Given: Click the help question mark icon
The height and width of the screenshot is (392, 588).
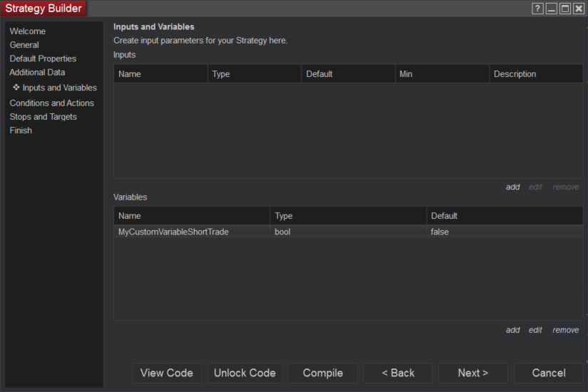Looking at the screenshot, I should pyautogui.click(x=538, y=9).
